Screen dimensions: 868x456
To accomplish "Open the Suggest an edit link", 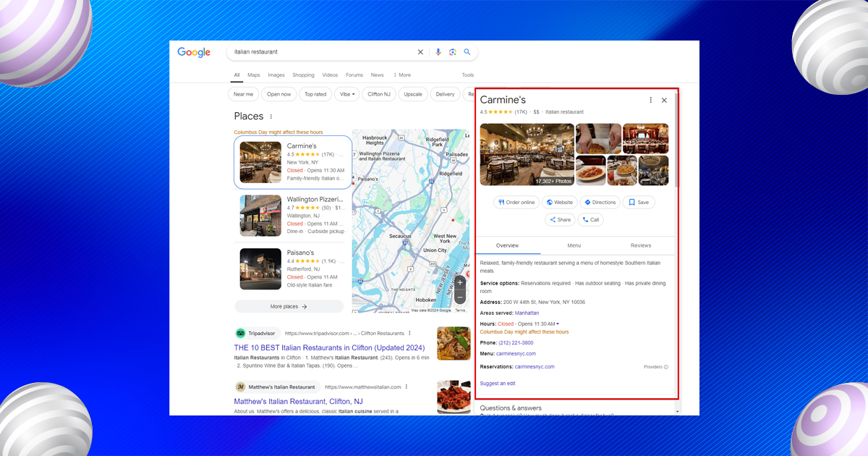I will click(497, 383).
